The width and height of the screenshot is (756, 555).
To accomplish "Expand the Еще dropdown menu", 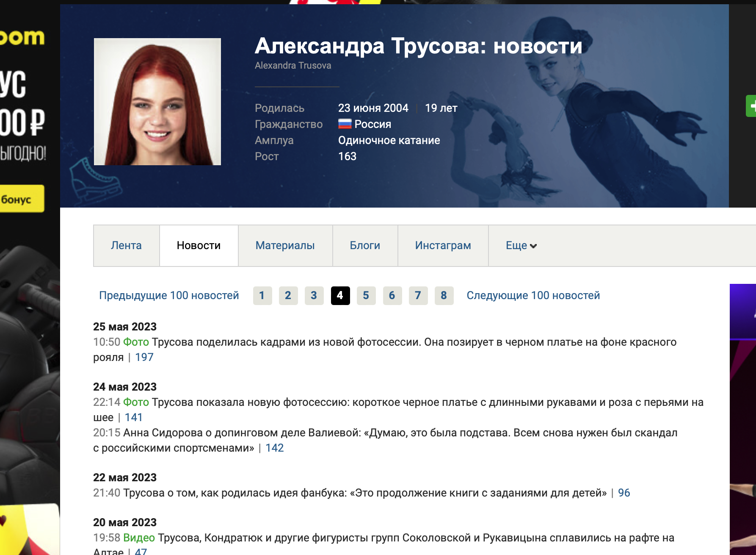I will [x=521, y=246].
